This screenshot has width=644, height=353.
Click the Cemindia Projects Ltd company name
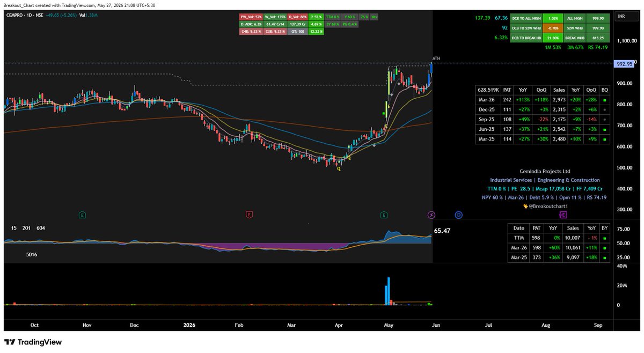[545, 171]
